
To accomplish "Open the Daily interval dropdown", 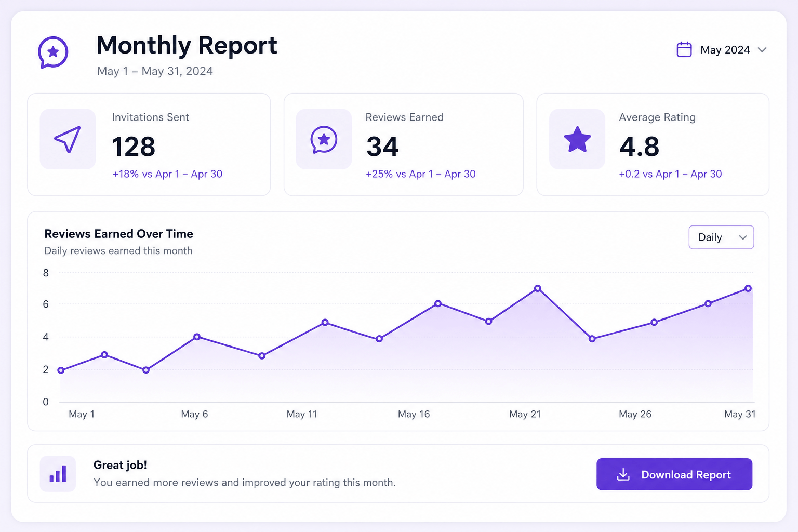I will (721, 237).
